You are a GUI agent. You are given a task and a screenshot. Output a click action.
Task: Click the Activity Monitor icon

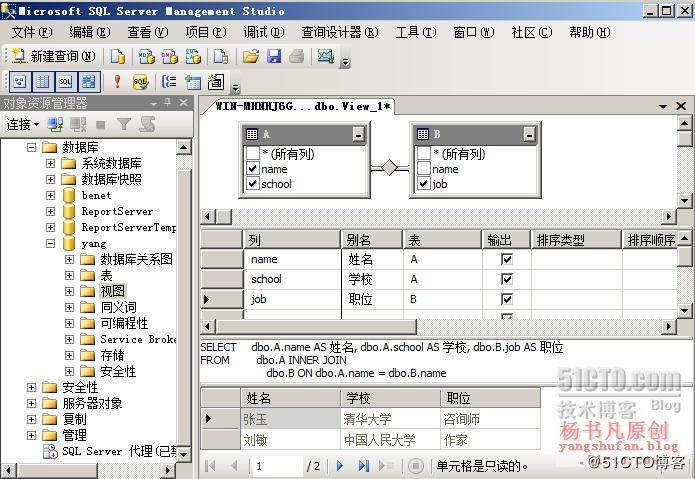pyautogui.click(x=326, y=56)
